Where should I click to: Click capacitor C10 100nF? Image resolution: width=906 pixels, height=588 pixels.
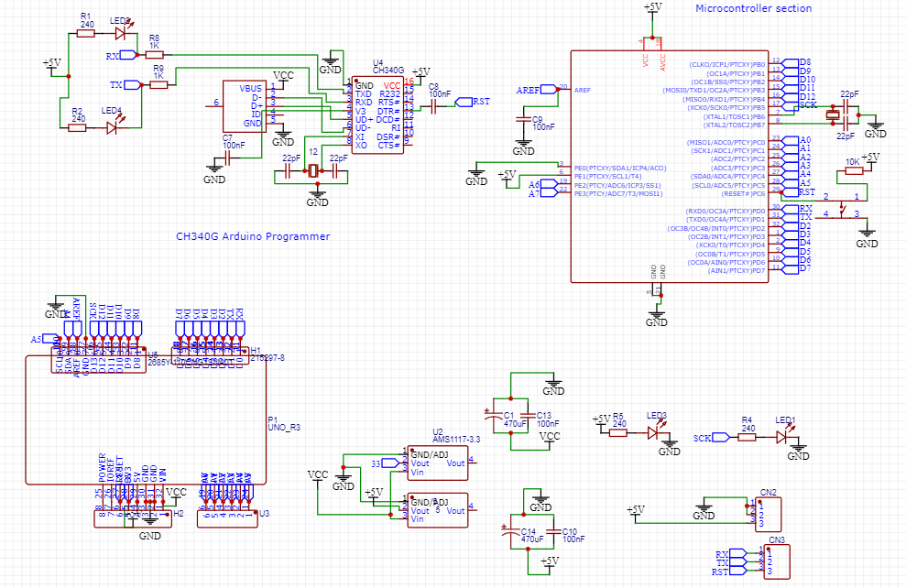[554, 532]
